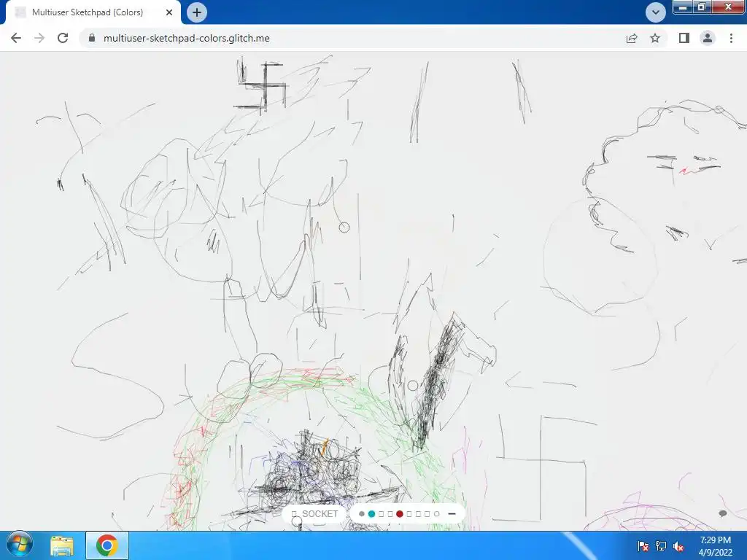Pick the white circle color swatch
Screen dimensions: 747x560
click(x=436, y=514)
